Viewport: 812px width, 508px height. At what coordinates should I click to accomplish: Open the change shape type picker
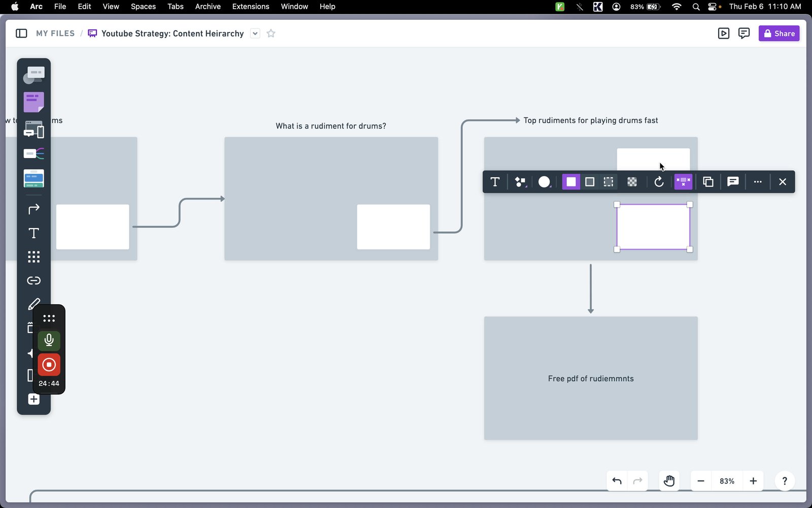pos(520,182)
